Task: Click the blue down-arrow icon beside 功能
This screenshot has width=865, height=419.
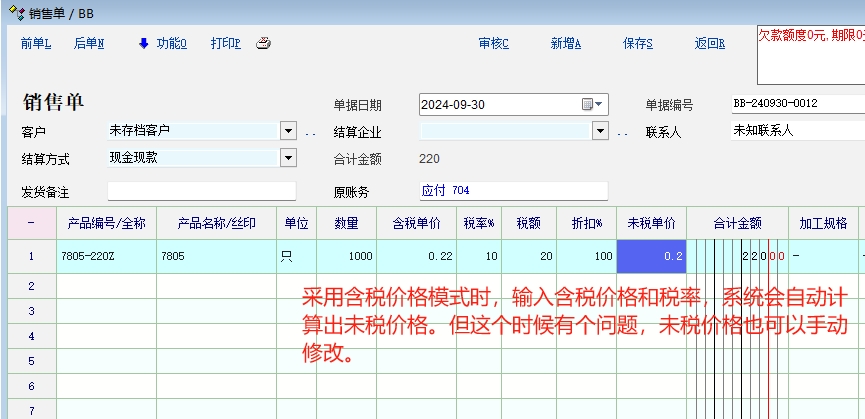Action: (143, 43)
